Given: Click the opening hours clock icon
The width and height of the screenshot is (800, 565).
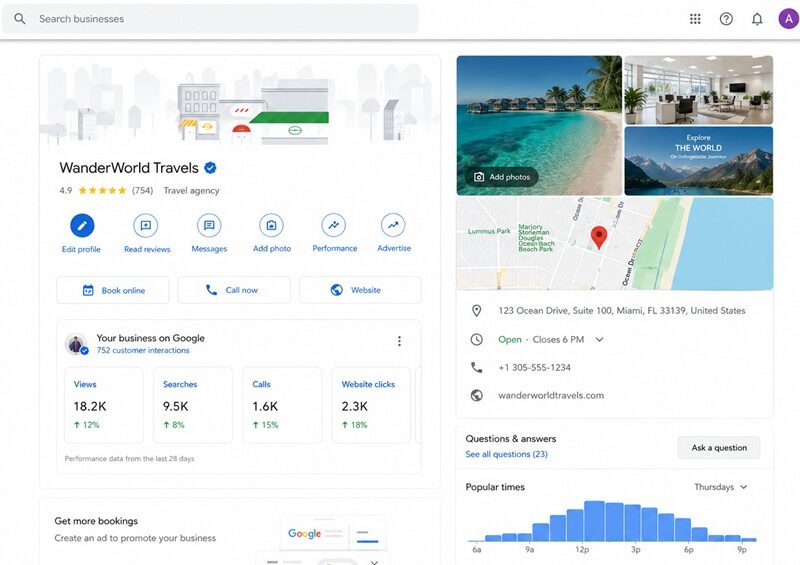Looking at the screenshot, I should pos(477,339).
